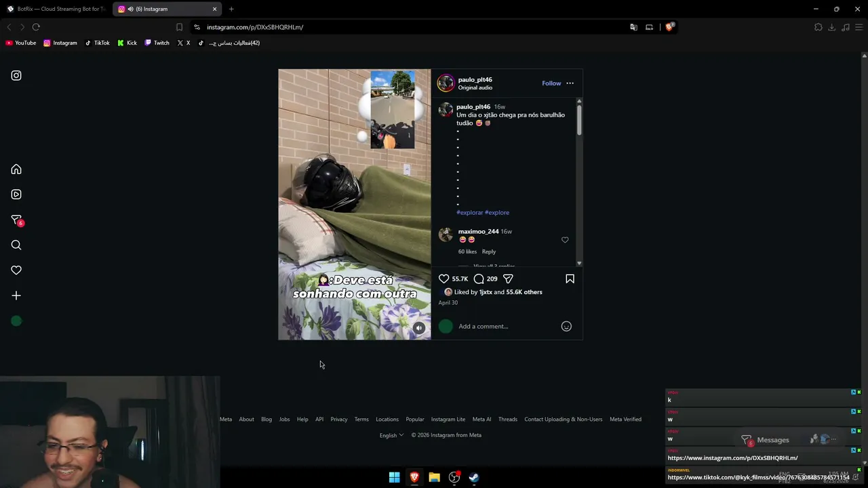Open Brave Shields lion icon

click(x=669, y=27)
